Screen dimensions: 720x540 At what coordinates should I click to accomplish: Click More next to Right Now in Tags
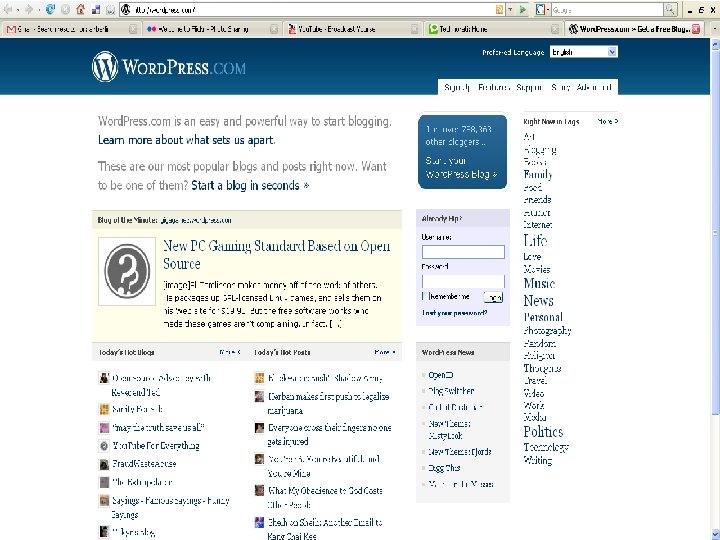point(608,122)
